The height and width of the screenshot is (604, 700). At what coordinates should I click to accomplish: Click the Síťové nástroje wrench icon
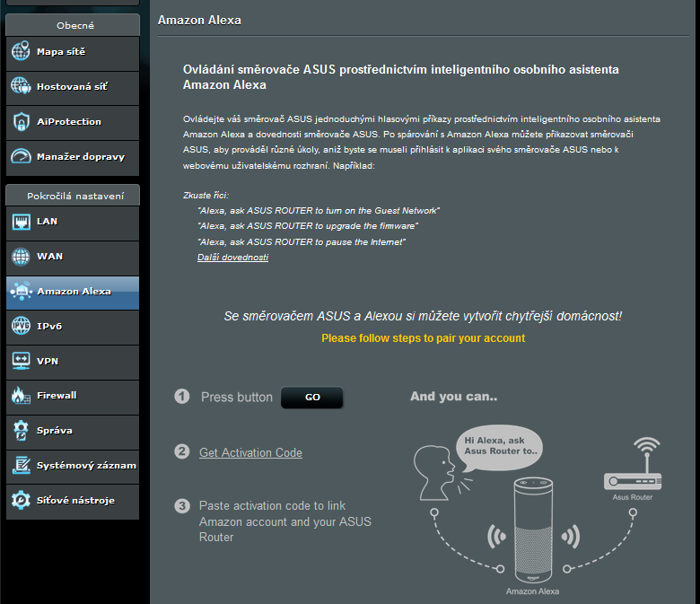pyautogui.click(x=21, y=500)
